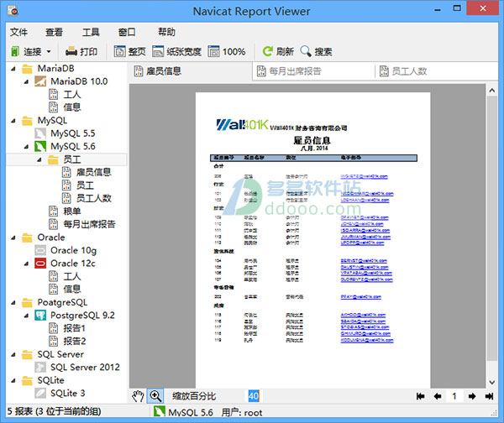Click the Navicat app icon in title bar
The image size is (504, 423).
[x=13, y=11]
